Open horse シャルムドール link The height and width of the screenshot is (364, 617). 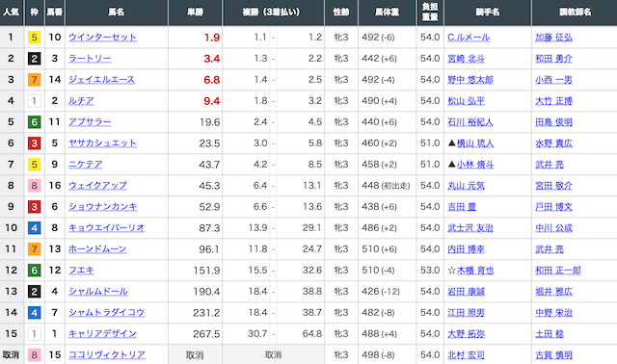[x=98, y=292]
